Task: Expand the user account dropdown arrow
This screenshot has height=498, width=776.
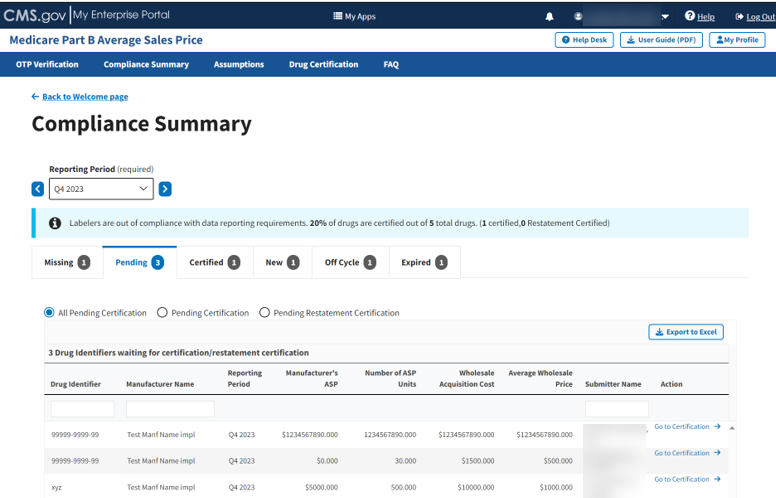Action: pos(665,16)
